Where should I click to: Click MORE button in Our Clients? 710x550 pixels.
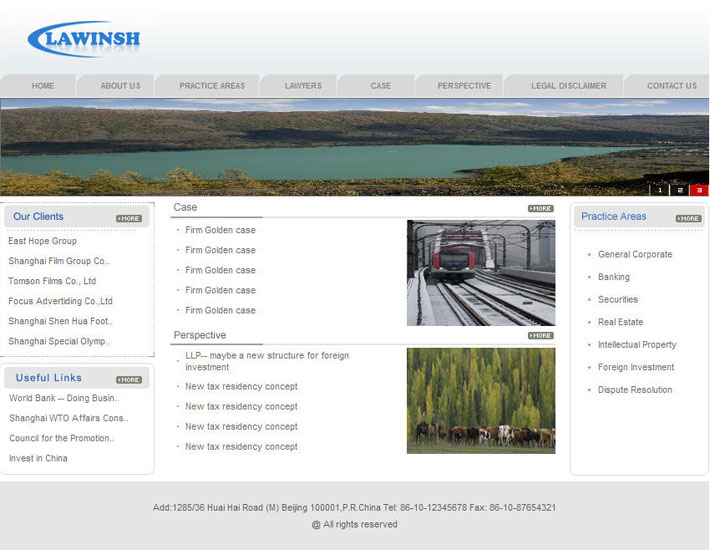coord(129,218)
